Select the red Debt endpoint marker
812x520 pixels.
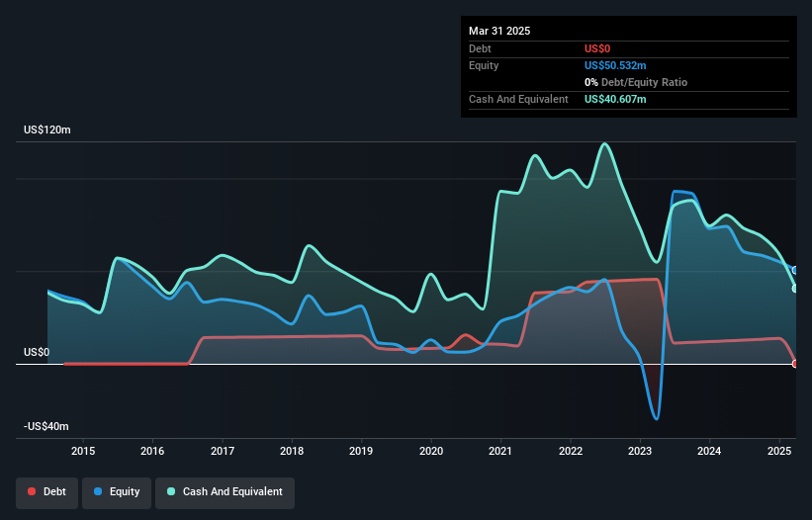pyautogui.click(x=795, y=364)
